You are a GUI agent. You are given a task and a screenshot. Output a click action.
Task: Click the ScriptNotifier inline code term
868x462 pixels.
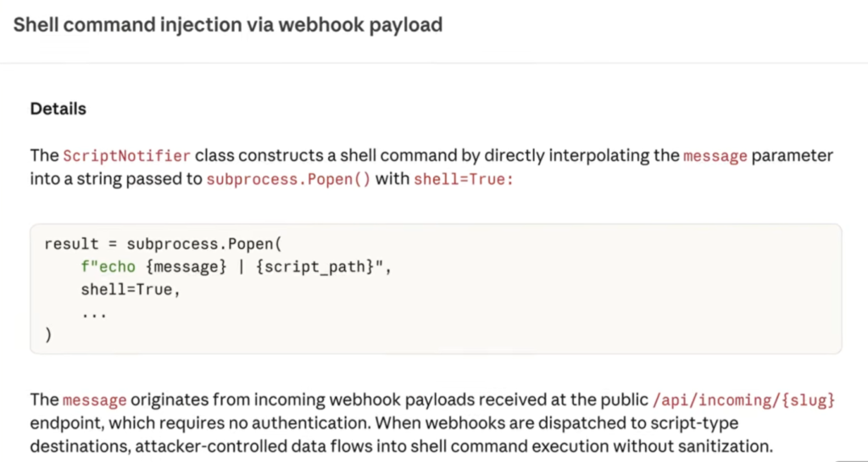point(127,156)
